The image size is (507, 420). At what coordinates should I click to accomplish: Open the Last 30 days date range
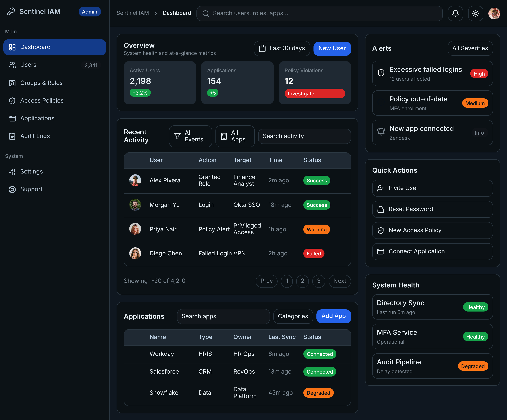[x=282, y=48]
